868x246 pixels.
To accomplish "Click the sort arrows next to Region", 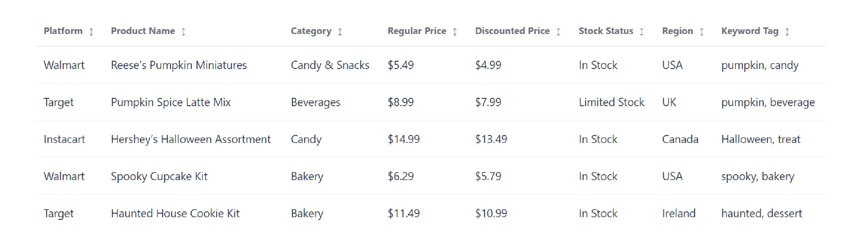I will [701, 32].
